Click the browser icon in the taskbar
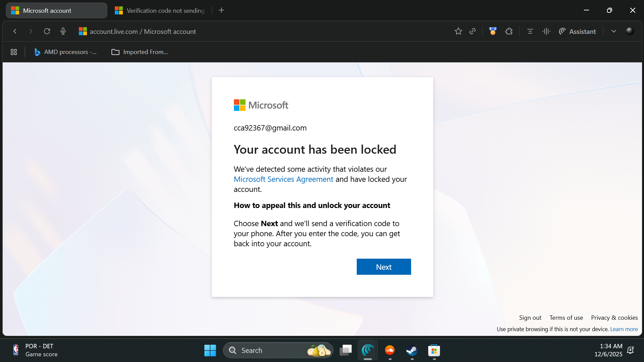 point(367,350)
